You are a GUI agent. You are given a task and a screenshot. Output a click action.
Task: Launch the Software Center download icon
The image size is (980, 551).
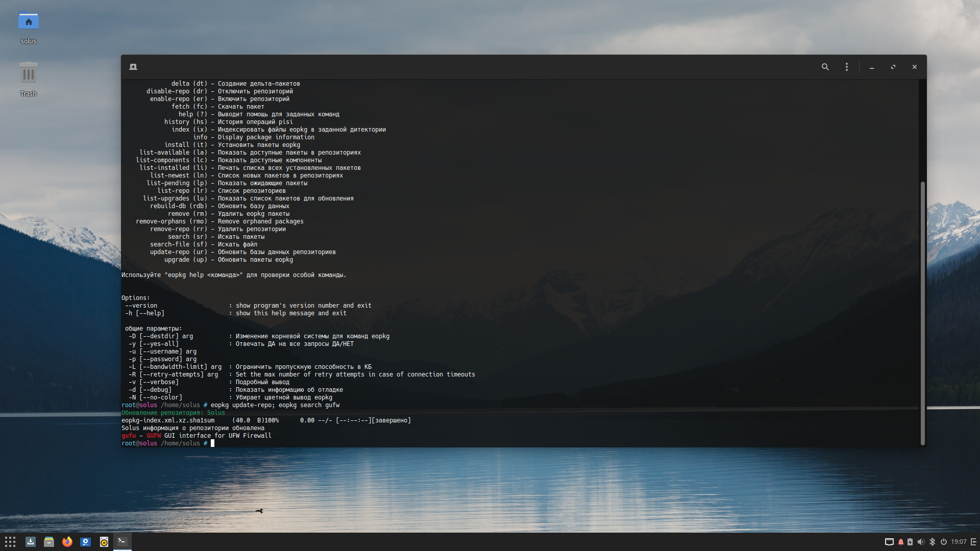(x=31, y=542)
